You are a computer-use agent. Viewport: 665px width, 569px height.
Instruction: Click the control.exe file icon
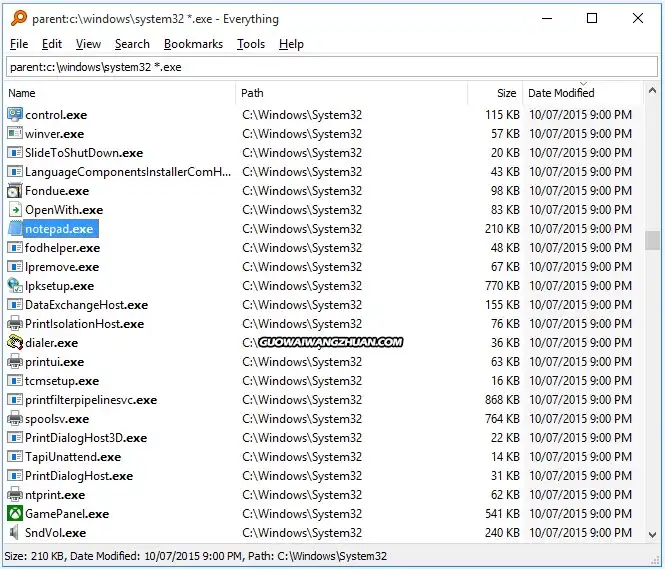pos(15,114)
